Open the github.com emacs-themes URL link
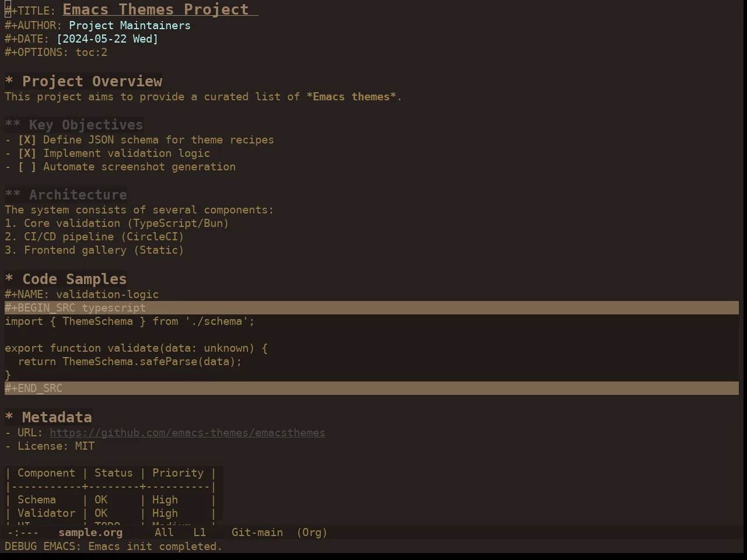Viewport: 747px width, 560px height. click(187, 433)
